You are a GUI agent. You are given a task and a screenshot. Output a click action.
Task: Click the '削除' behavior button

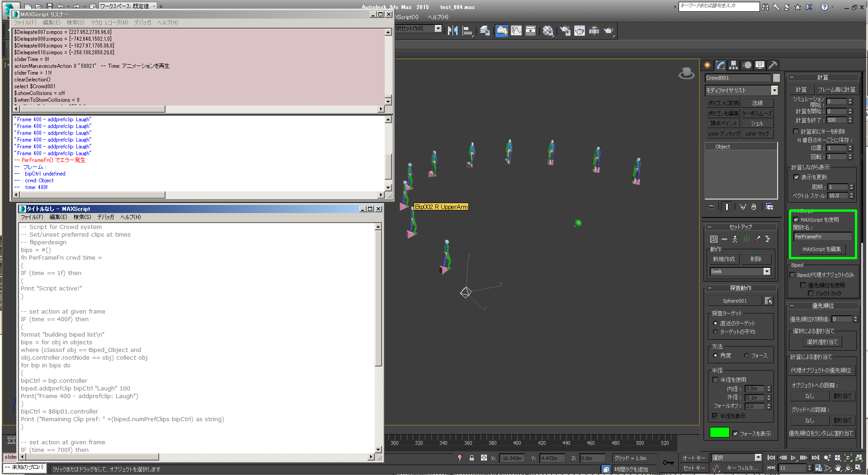point(756,259)
